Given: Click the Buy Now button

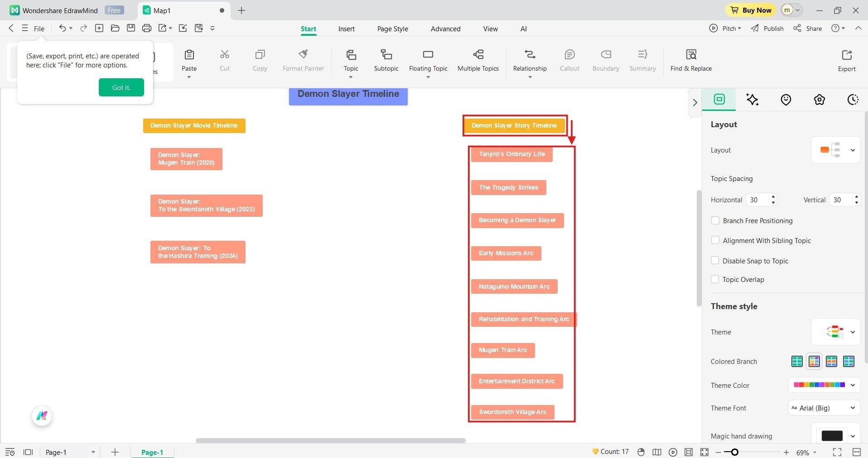Looking at the screenshot, I should (x=751, y=10).
